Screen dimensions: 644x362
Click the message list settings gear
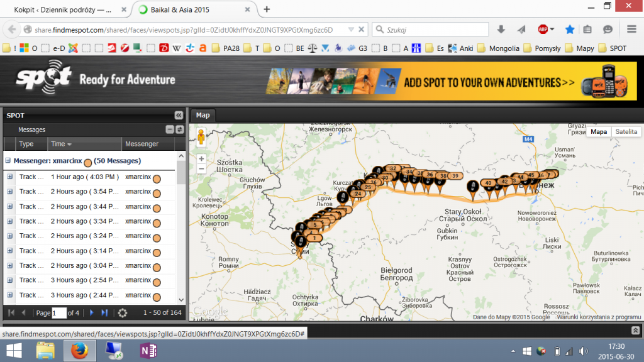(123, 313)
